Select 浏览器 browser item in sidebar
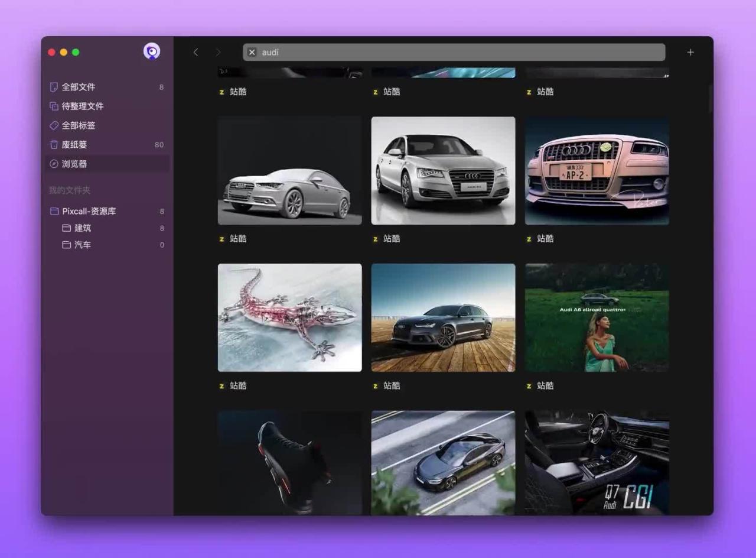756x558 pixels. coord(74,164)
